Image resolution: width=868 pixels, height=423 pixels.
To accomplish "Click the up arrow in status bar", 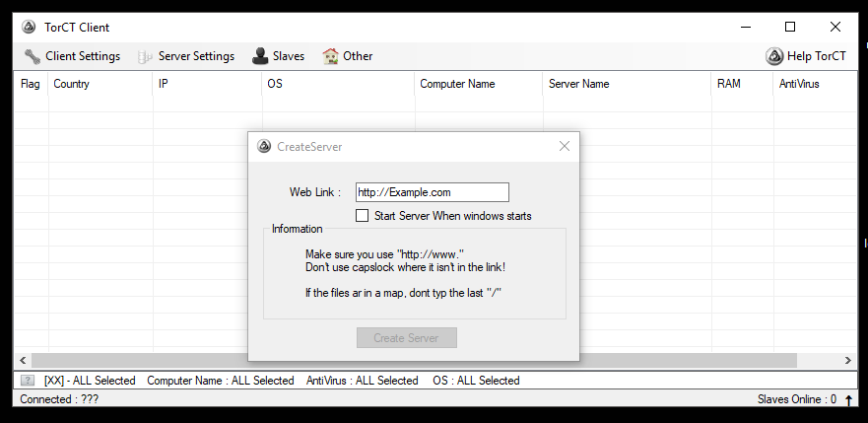I will point(848,399).
